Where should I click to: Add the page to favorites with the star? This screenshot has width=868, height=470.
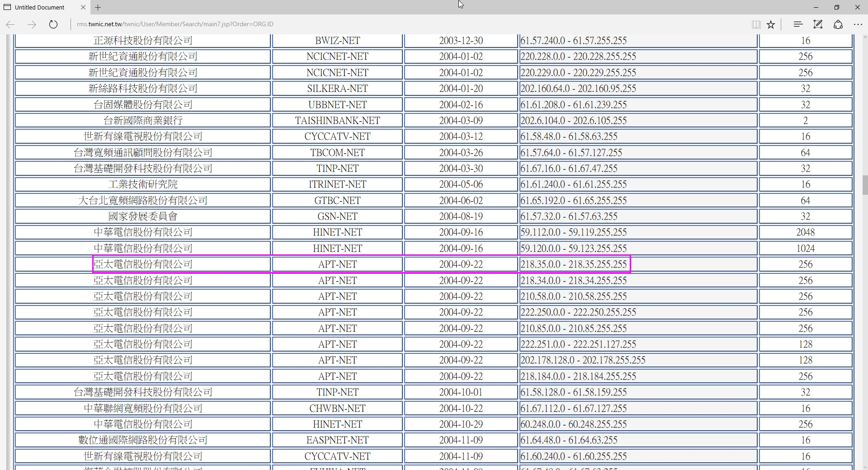(771, 24)
